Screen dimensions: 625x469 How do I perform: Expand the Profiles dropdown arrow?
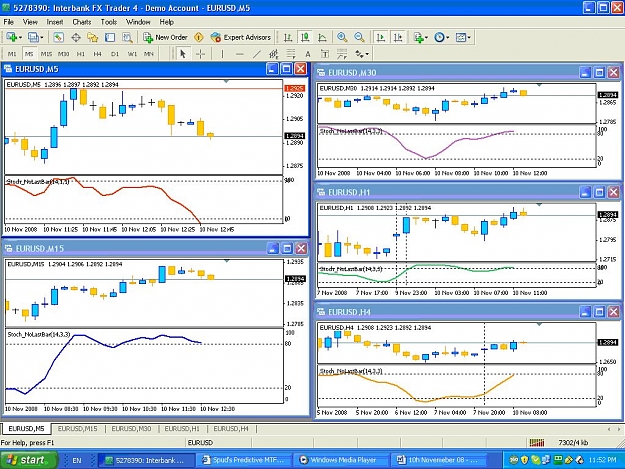point(41,37)
